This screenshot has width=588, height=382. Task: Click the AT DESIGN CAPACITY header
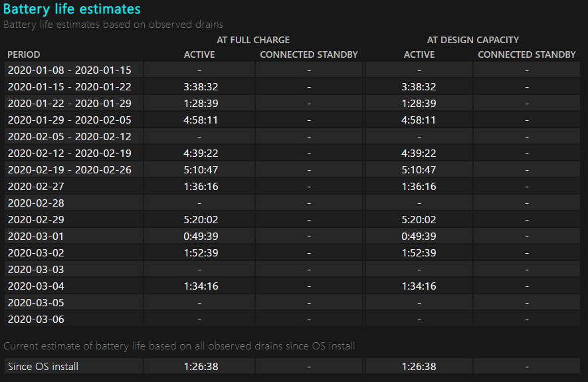[x=473, y=40]
